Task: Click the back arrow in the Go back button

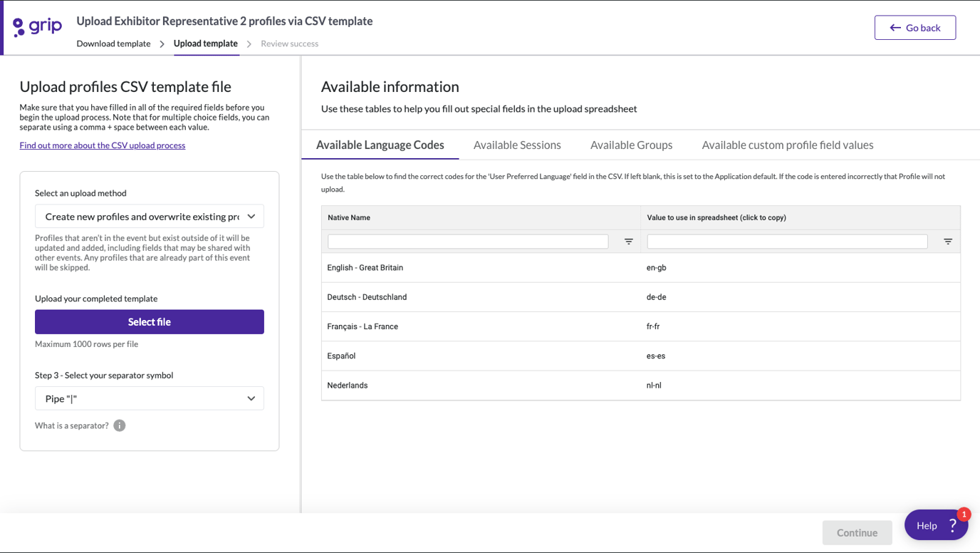Action: (895, 27)
